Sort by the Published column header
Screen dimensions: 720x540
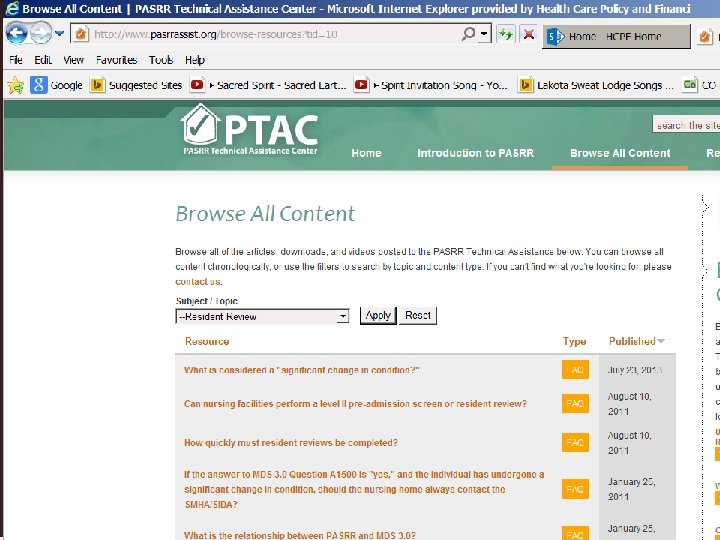tap(632, 341)
